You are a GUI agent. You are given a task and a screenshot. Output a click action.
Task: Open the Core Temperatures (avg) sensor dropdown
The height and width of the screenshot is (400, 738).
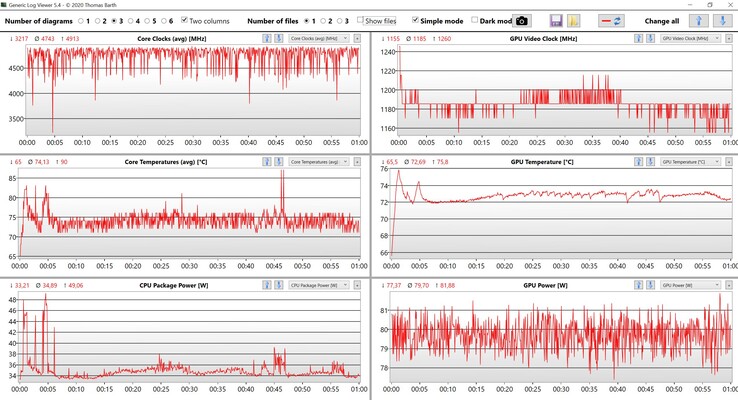pos(319,162)
